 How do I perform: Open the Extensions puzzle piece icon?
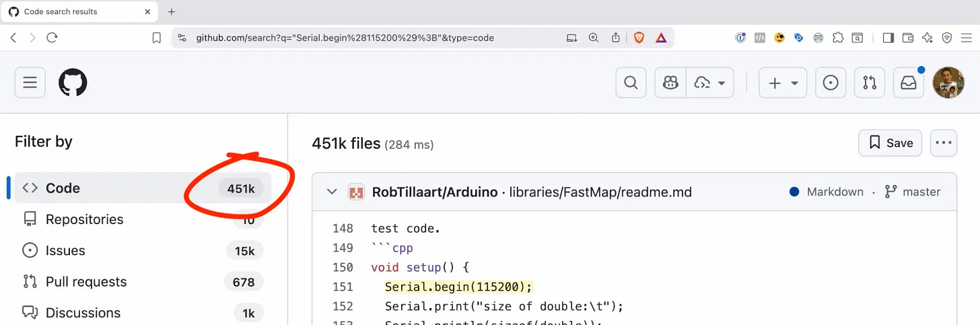pos(838,38)
